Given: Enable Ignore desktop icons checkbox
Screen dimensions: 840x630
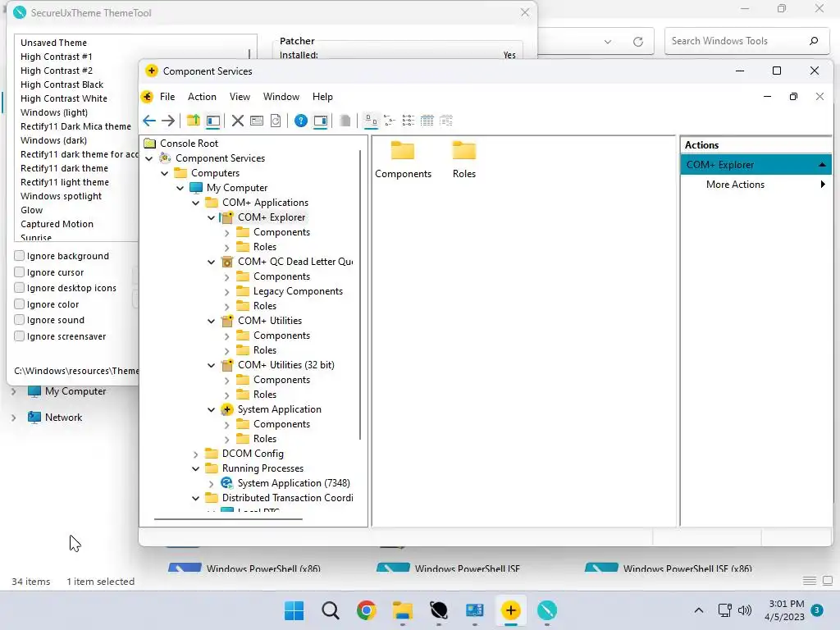Looking at the screenshot, I should click(x=20, y=288).
